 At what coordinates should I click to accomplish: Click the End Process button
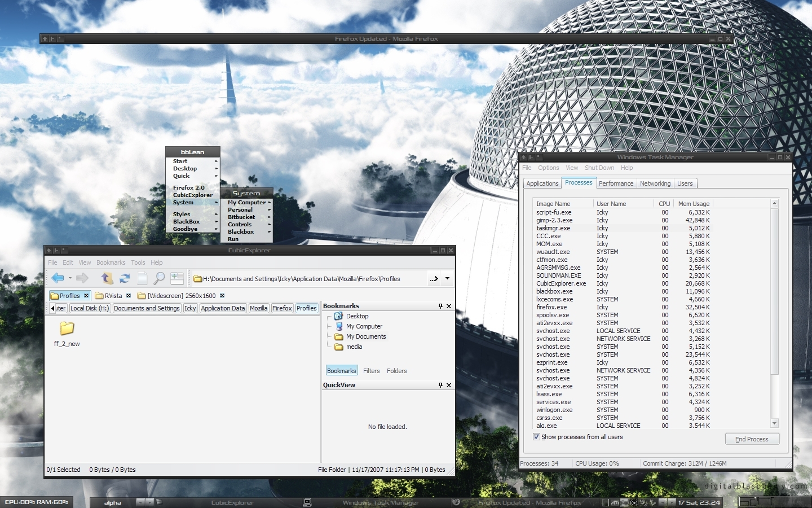[x=752, y=439]
